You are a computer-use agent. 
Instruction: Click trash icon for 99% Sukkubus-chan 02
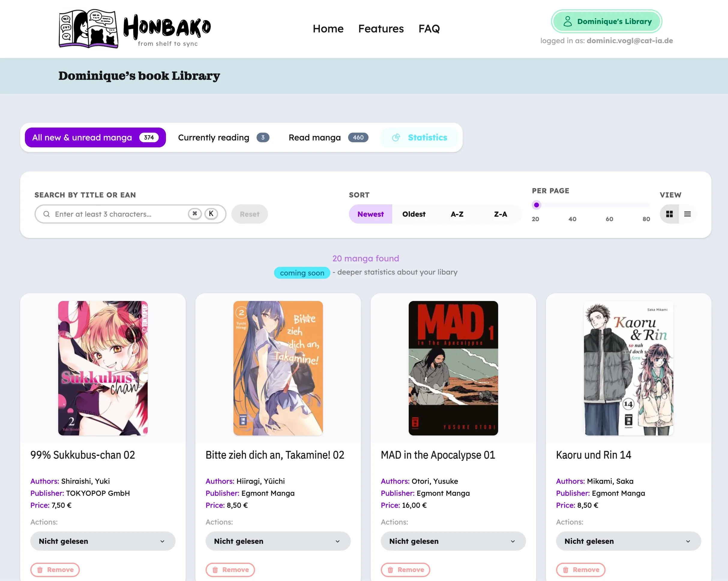40,570
